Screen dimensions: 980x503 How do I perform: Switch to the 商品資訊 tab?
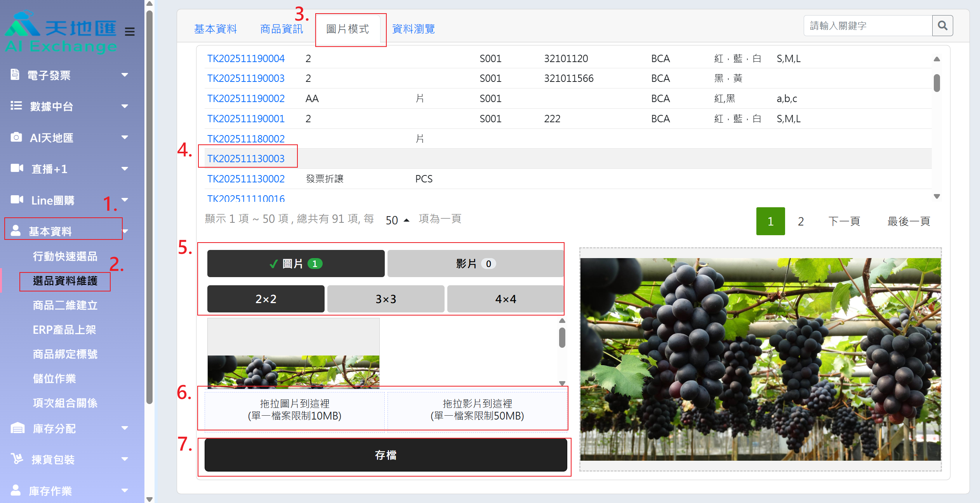(281, 29)
